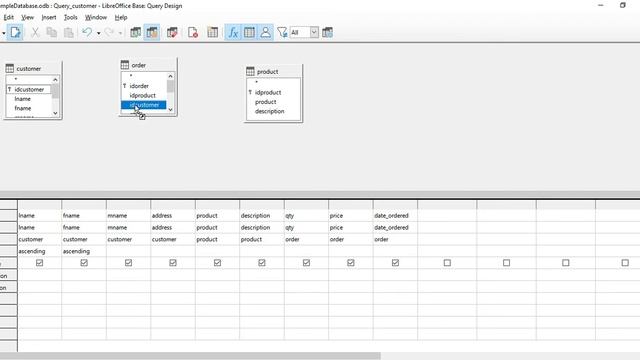
Task: Cut selection with the scissors icon
Action: click(x=35, y=32)
